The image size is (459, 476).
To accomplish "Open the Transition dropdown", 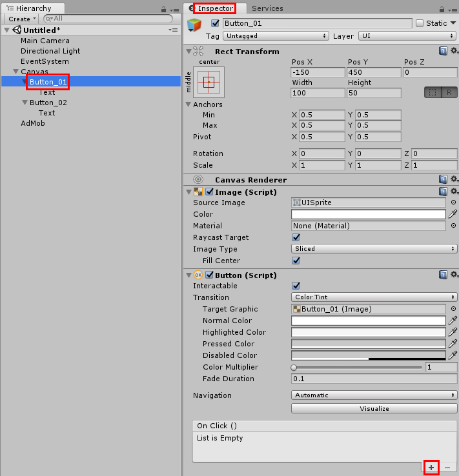I will click(x=374, y=297).
